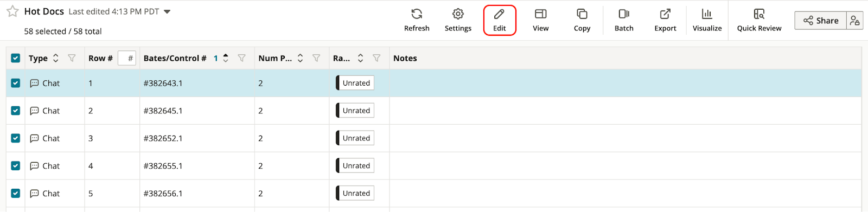The image size is (868, 212).
Task: Click the Share button
Action: [x=821, y=21]
